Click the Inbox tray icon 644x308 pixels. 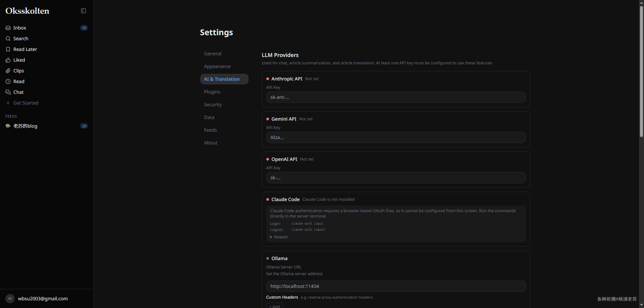[8, 28]
